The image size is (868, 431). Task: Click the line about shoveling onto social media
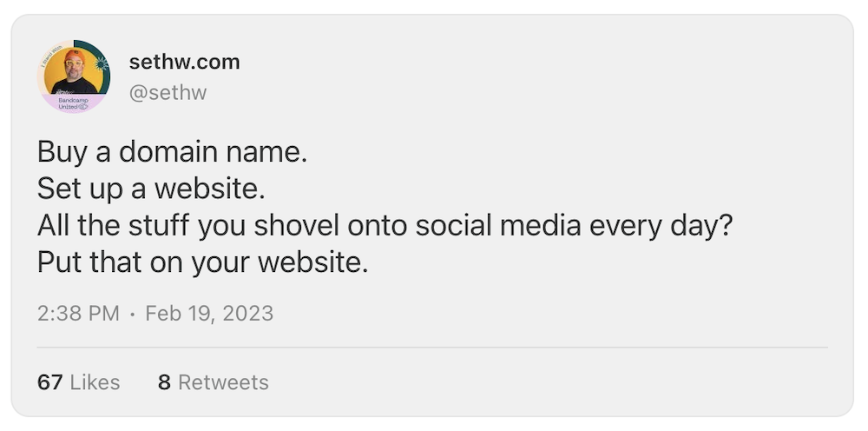385,226
